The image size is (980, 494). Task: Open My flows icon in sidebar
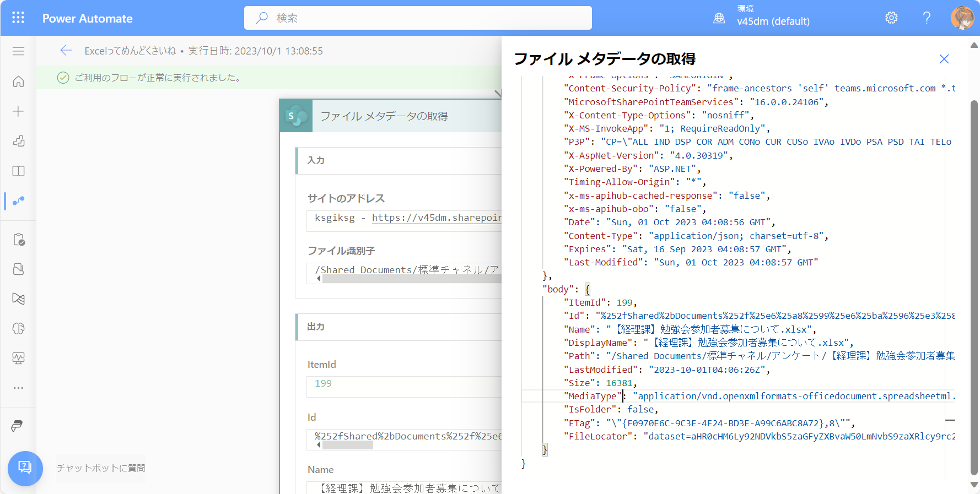(18, 201)
